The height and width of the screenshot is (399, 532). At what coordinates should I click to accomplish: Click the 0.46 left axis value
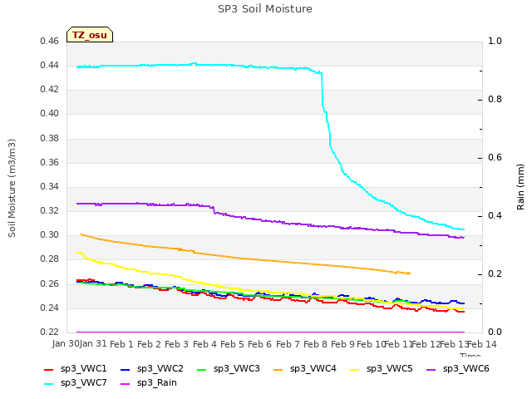pos(50,42)
